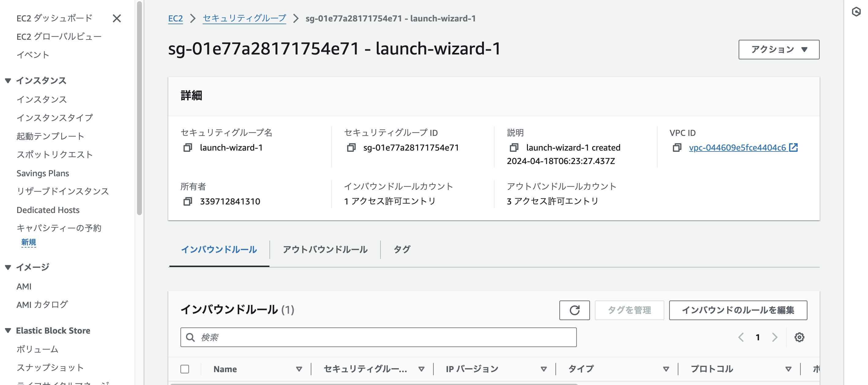
Task: Collapse the イメージ sidebar section
Action: [x=8, y=267]
